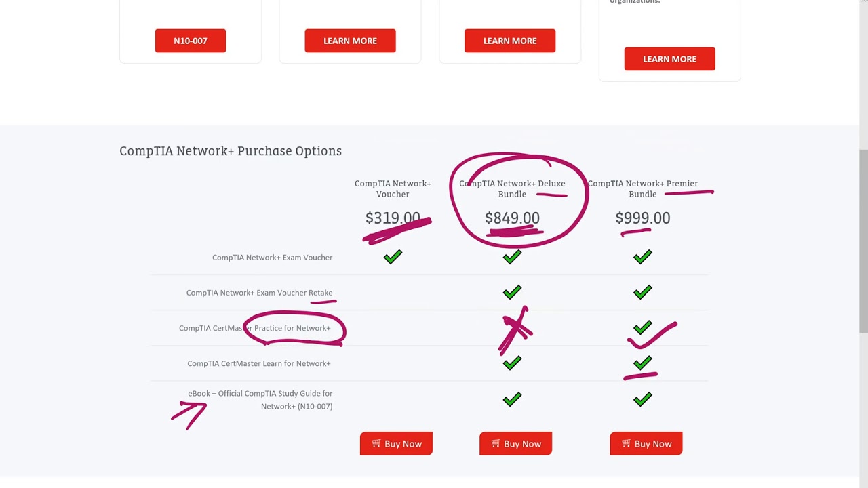This screenshot has width=868, height=488.
Task: Click Deluxe Bundle's Exam Voucher Retake checkmark
Action: coord(512,292)
